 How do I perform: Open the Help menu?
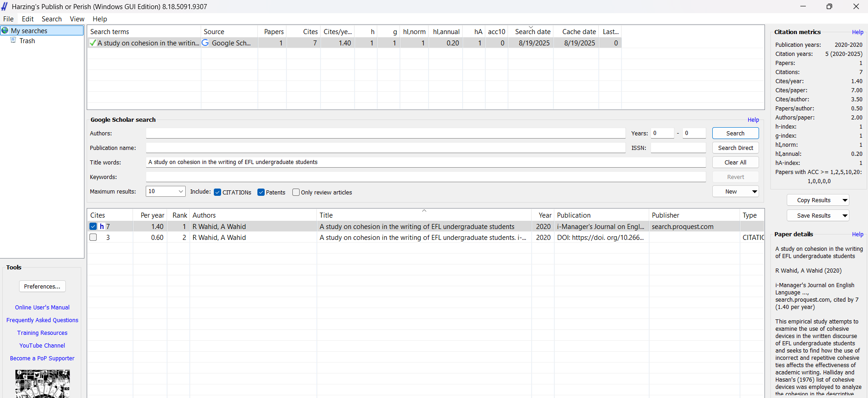tap(100, 19)
